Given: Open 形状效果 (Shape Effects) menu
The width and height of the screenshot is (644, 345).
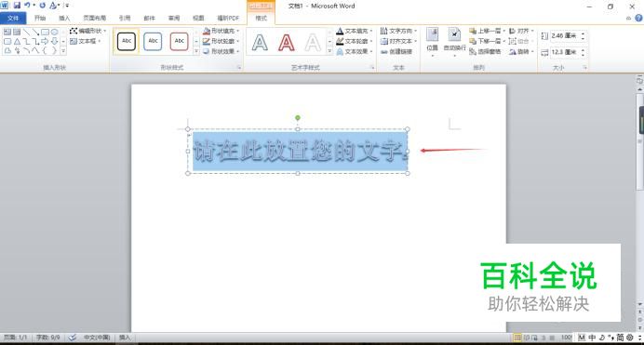Looking at the screenshot, I should click(x=221, y=51).
